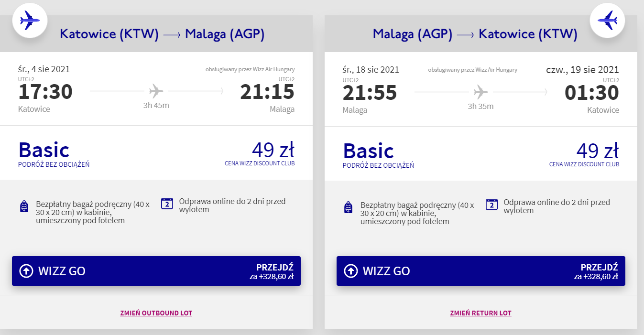Click the up-arrow icon on the outbound WIZZ GO button
Image resolution: width=644 pixels, height=335 pixels.
[x=26, y=271]
